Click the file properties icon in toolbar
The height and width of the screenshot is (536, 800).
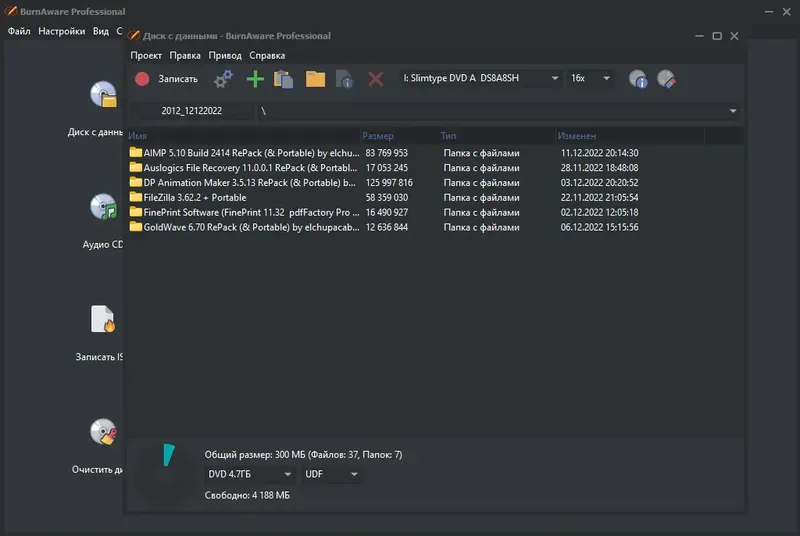[345, 79]
